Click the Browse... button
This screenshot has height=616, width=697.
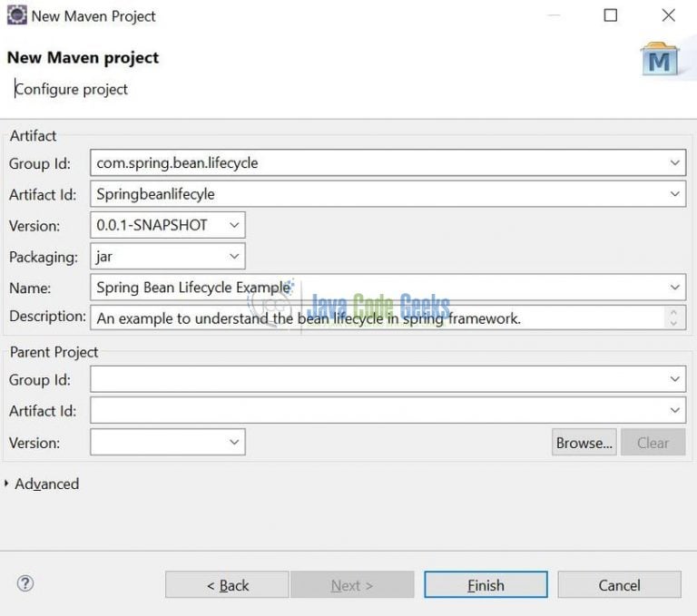point(584,443)
